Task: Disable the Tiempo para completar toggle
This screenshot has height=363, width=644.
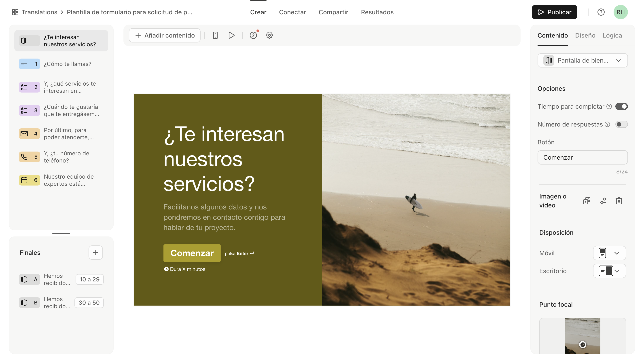Action: 621,106
